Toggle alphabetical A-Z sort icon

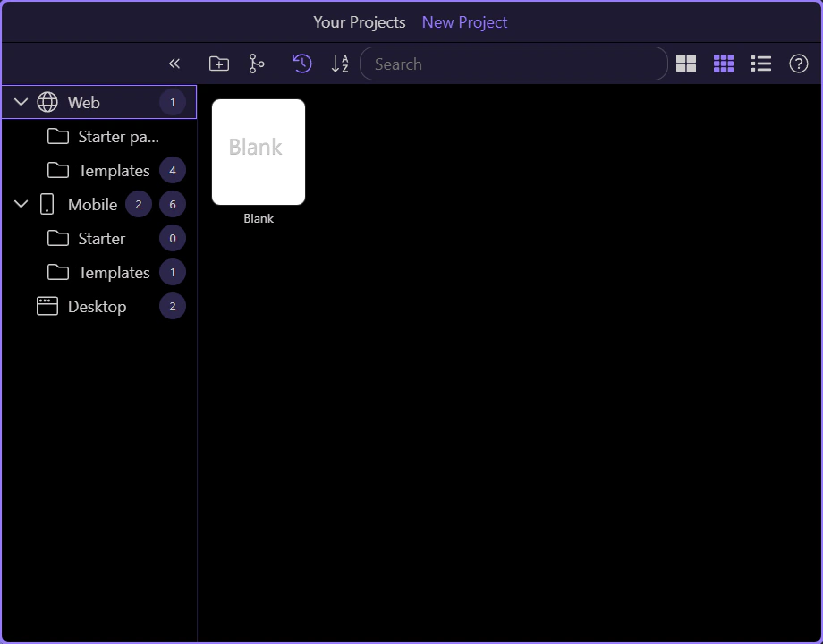pos(340,64)
